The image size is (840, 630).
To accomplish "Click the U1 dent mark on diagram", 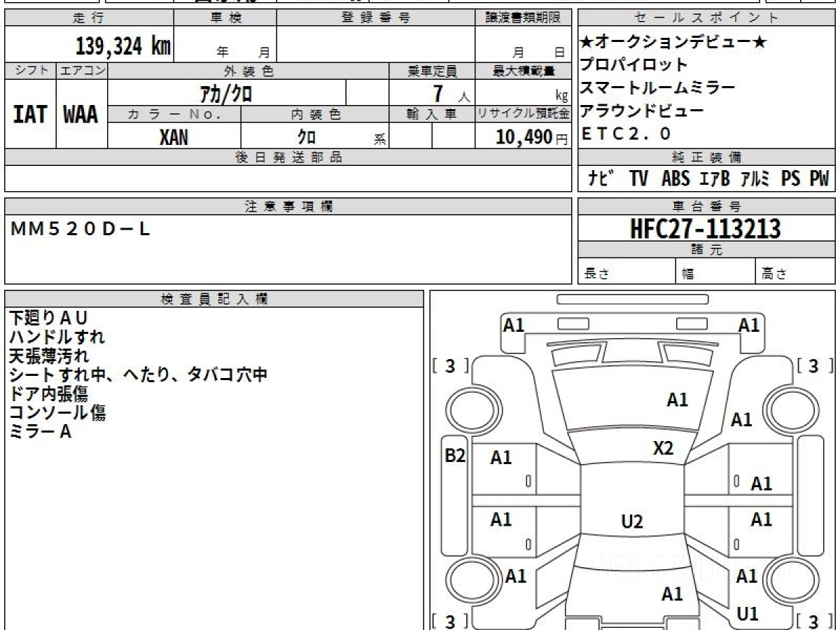I will point(747,614).
